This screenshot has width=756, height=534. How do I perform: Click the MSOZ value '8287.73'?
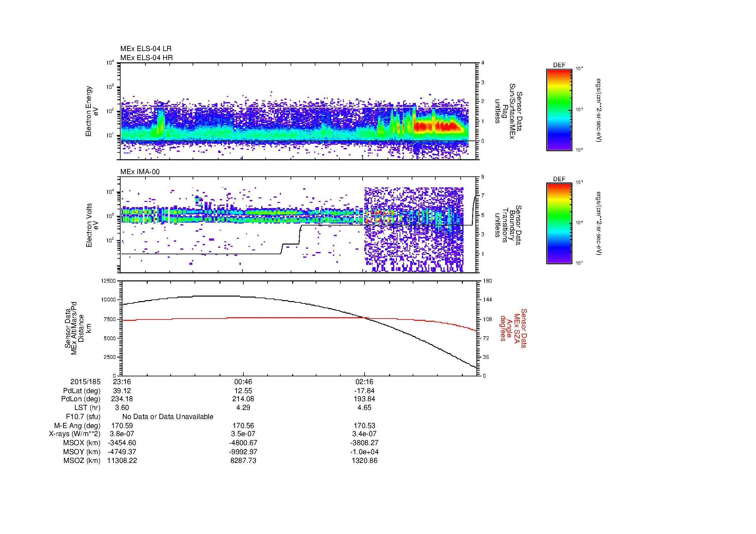pyautogui.click(x=243, y=461)
